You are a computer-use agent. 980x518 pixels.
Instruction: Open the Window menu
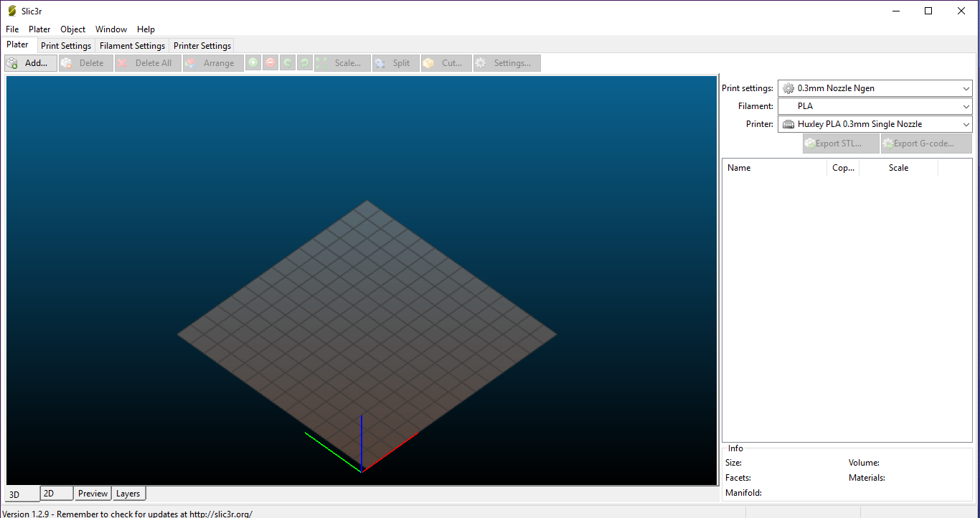coord(111,29)
